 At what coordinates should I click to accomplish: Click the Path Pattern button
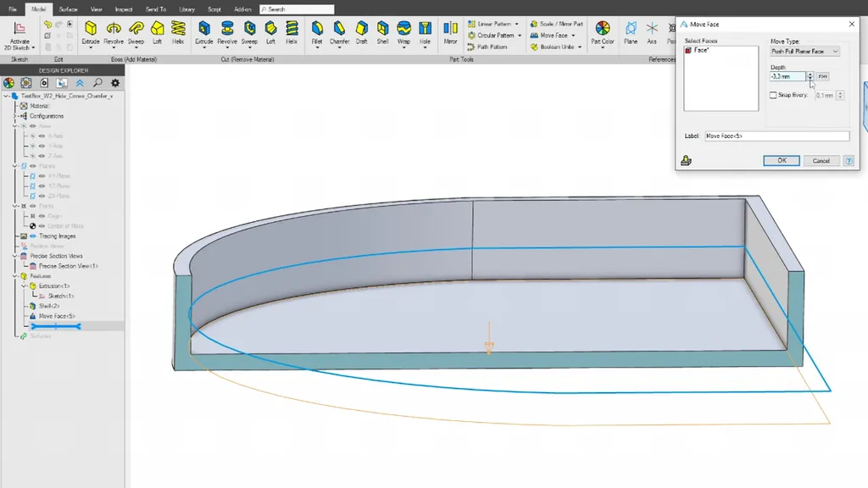(487, 47)
